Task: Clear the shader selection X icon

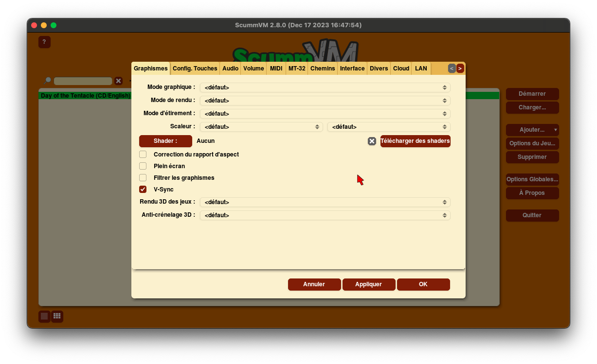Action: click(372, 141)
